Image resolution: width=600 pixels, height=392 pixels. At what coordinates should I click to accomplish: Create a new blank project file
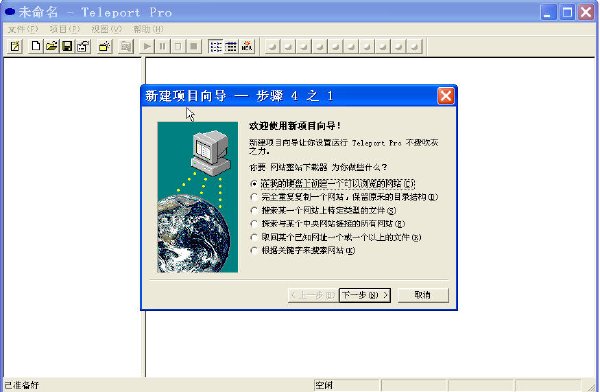[x=36, y=46]
